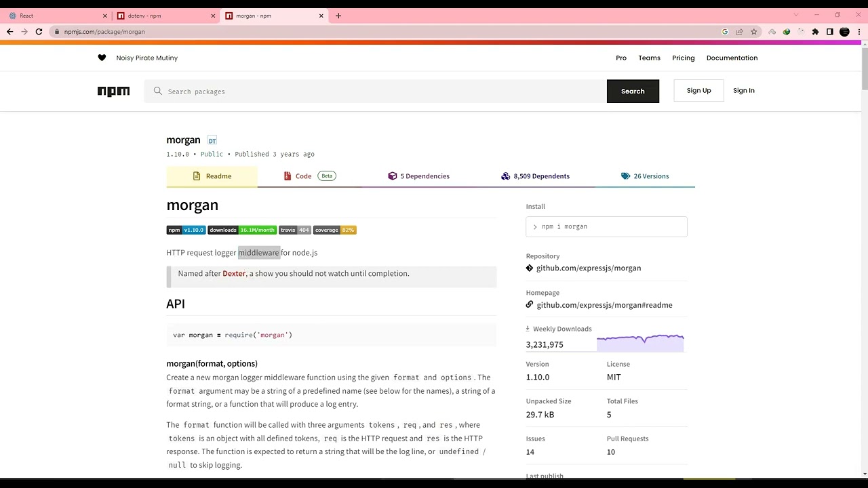Open the Extensions puzzle icon
868x488 pixels.
point(815,32)
